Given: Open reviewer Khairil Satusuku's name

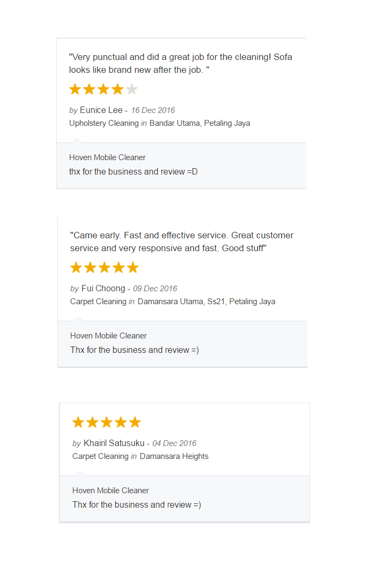Looking at the screenshot, I should point(114,443).
